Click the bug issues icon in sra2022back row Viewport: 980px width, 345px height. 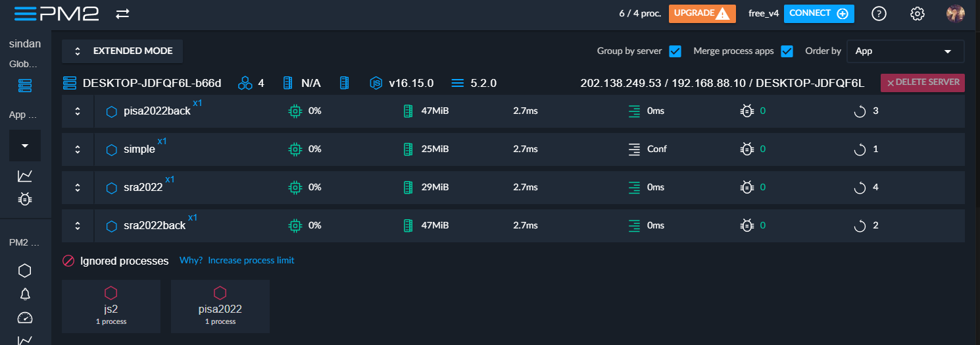coord(747,226)
